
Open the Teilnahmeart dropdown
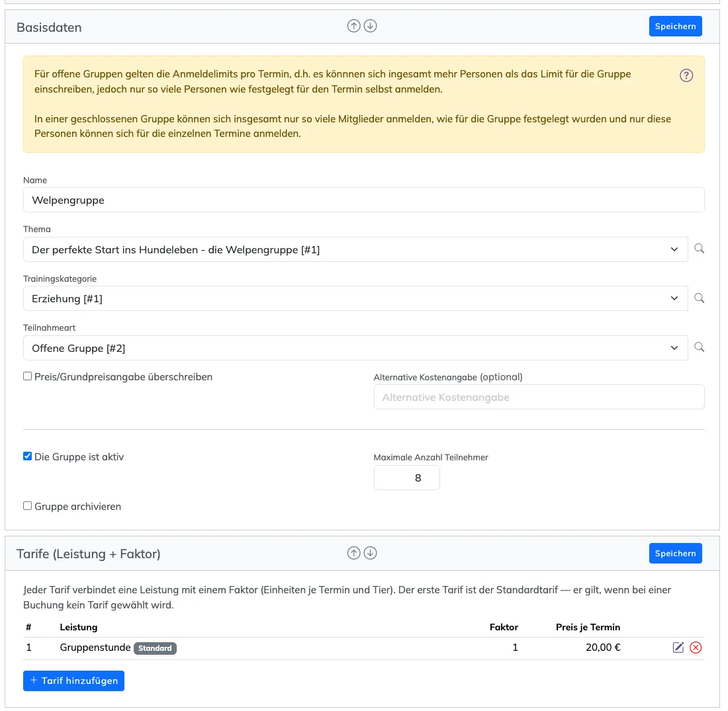point(355,348)
